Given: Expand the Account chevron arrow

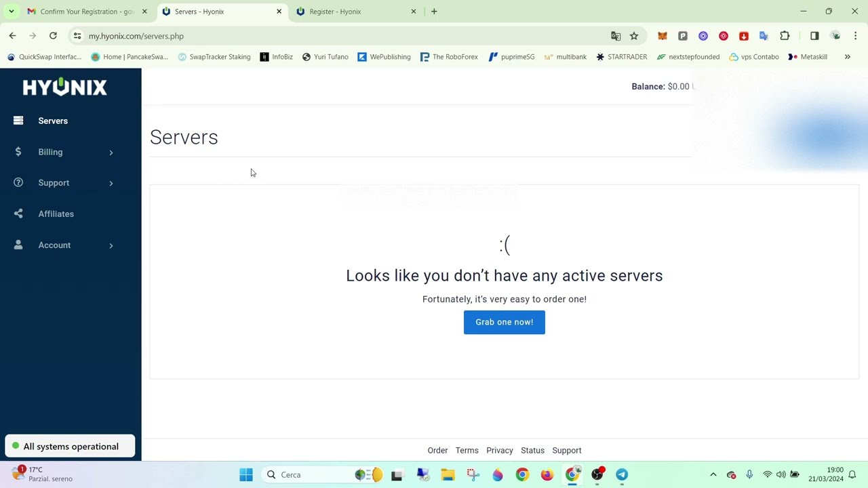Looking at the screenshot, I should [x=111, y=245].
